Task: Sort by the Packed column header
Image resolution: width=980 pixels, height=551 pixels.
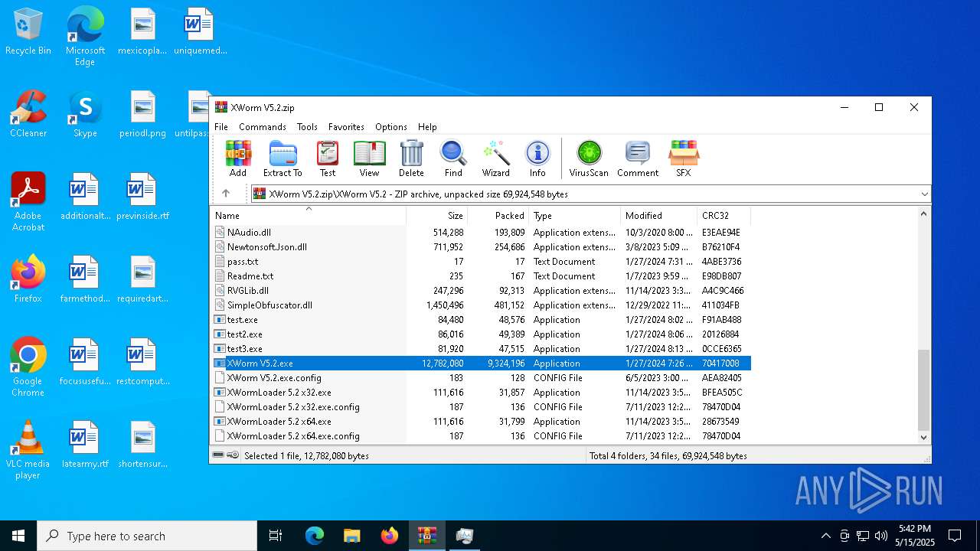Action: (x=498, y=216)
